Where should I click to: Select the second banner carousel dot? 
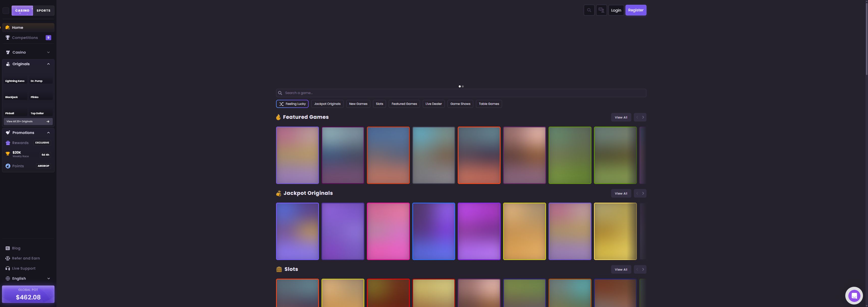(463, 86)
